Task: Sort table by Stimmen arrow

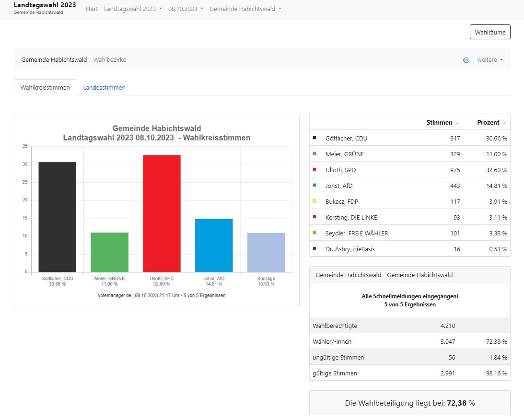Action: tap(457, 123)
